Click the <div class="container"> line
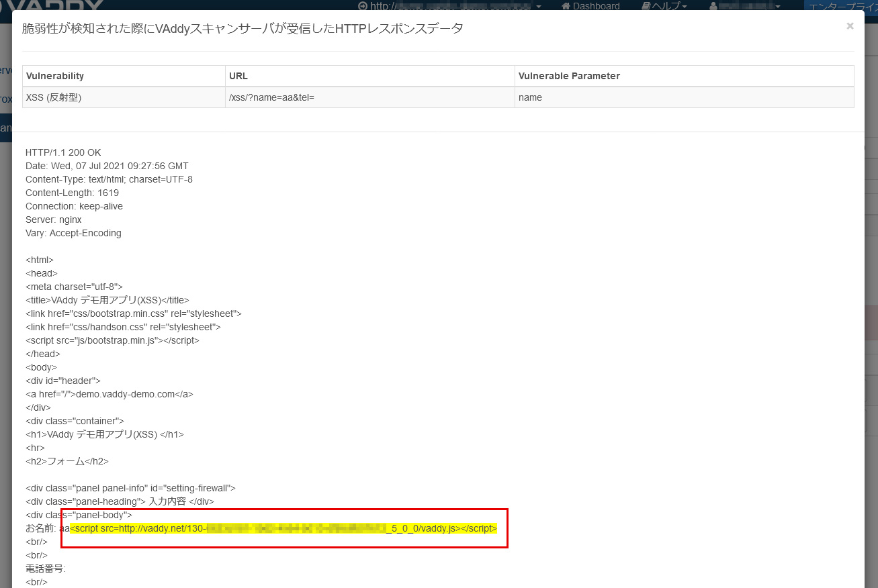Image resolution: width=878 pixels, height=588 pixels. click(75, 421)
